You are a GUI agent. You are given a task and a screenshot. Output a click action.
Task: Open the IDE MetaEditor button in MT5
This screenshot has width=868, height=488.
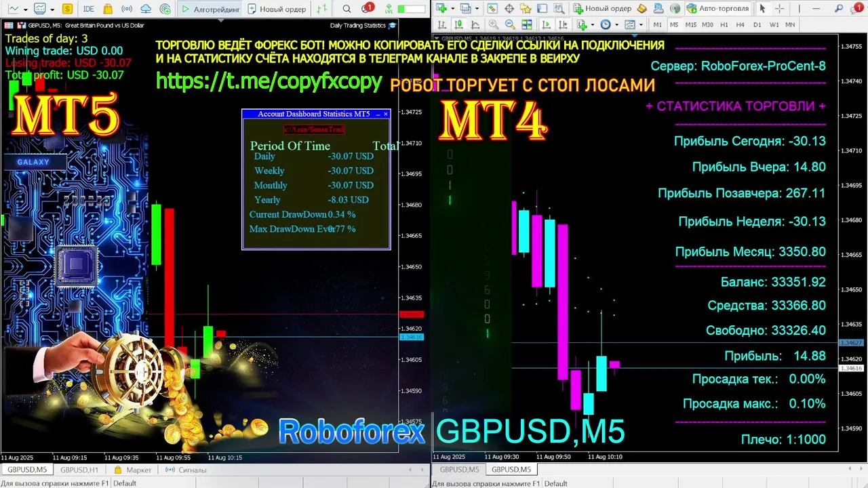[x=89, y=9]
